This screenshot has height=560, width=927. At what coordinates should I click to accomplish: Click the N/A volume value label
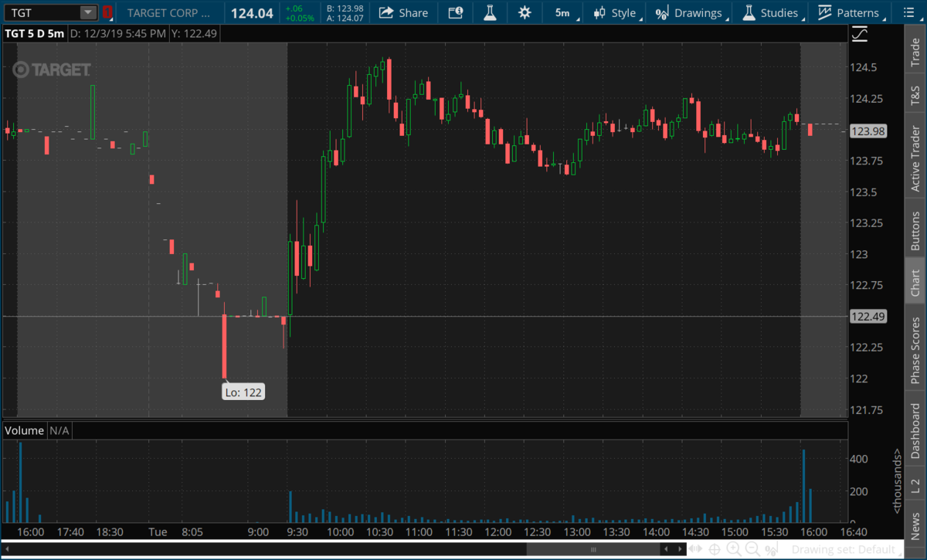tap(59, 430)
